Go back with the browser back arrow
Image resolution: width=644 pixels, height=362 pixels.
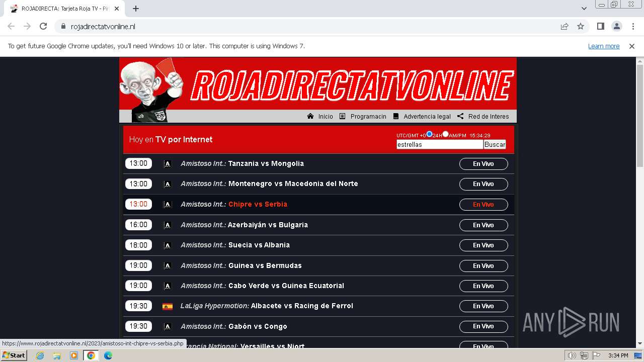11,26
